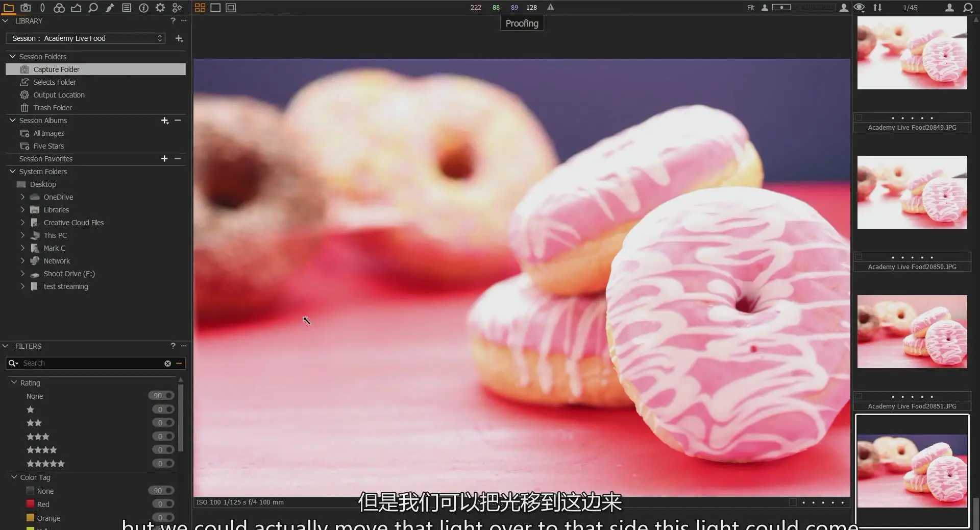Viewport: 980px width, 530px height.
Task: Open the Color tool tab three-circles icon
Action: 59,8
